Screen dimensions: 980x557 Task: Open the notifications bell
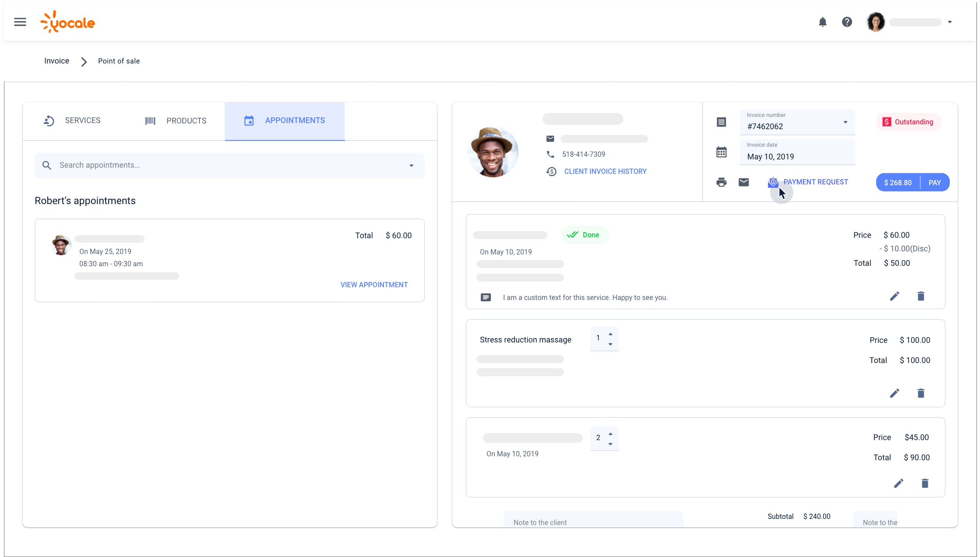(823, 22)
